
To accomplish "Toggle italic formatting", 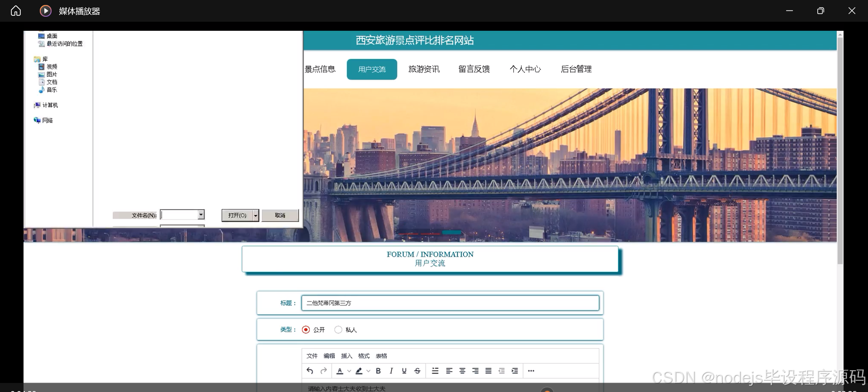I will click(x=391, y=371).
